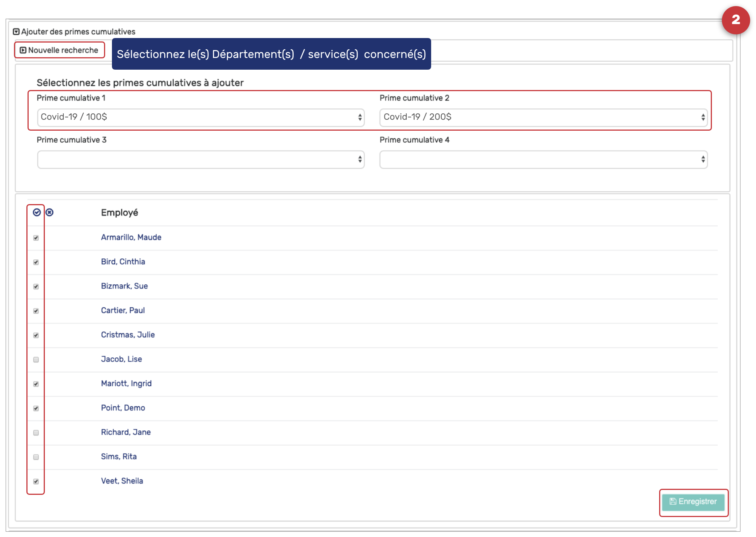
Task: Click the Employé column header
Action: click(x=119, y=213)
